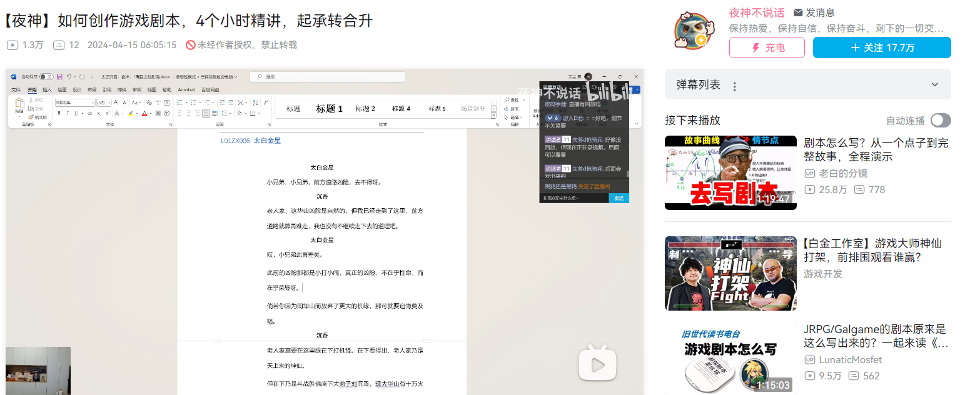
Task: Click the red font color swatch
Action: pyautogui.click(x=143, y=114)
